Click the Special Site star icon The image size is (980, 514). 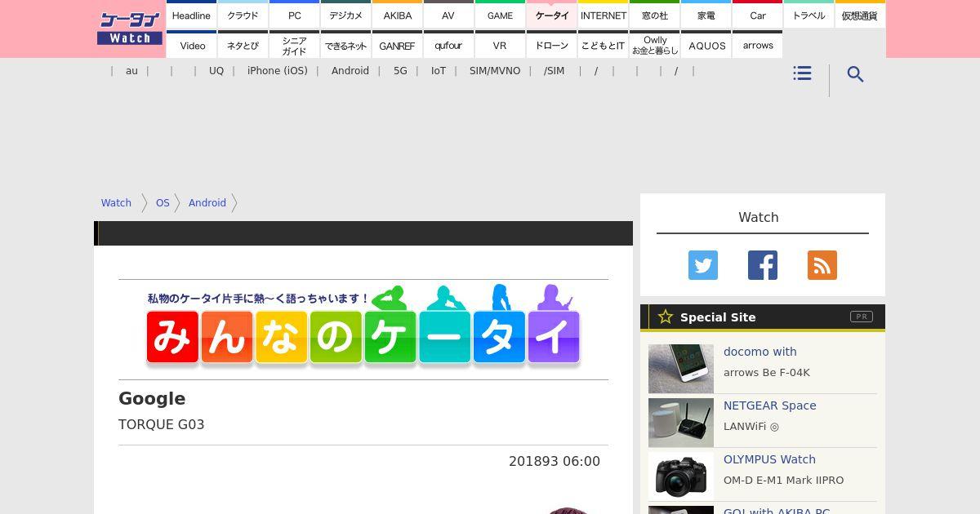(666, 317)
